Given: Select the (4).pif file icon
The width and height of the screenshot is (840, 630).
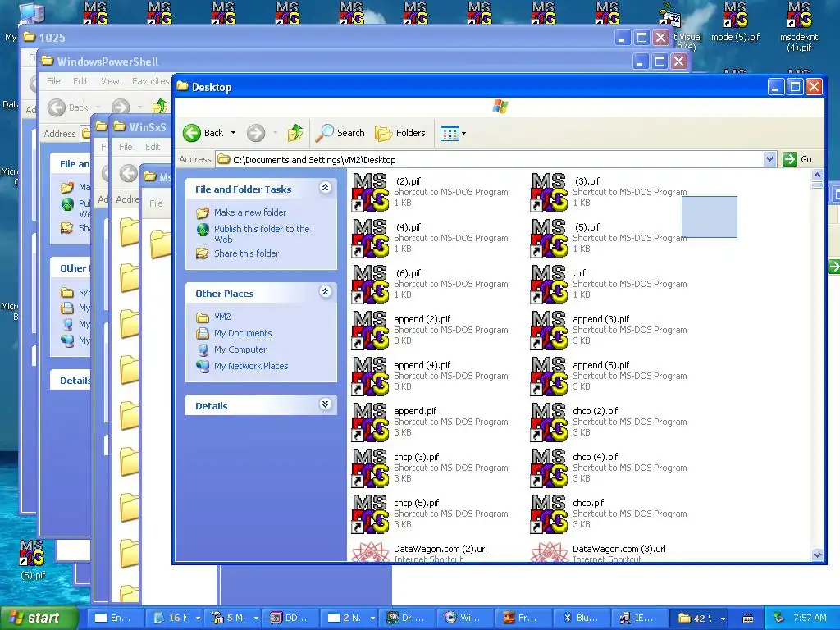Looking at the screenshot, I should point(370,239).
